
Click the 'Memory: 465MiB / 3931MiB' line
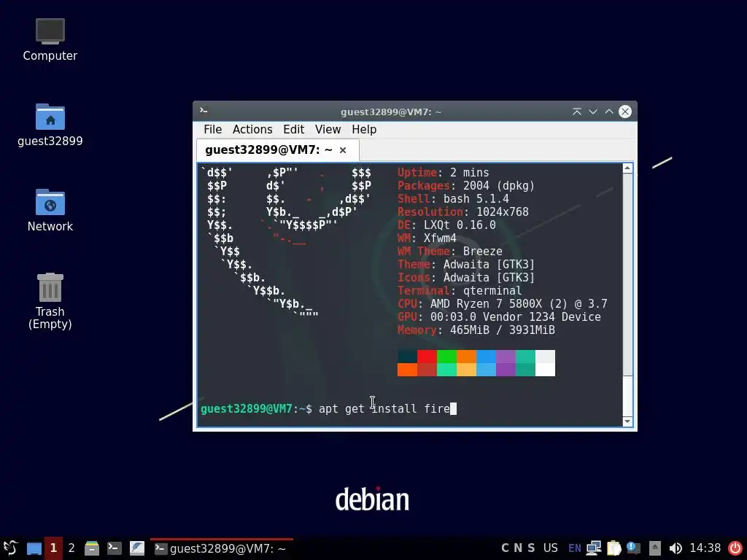[x=476, y=330]
